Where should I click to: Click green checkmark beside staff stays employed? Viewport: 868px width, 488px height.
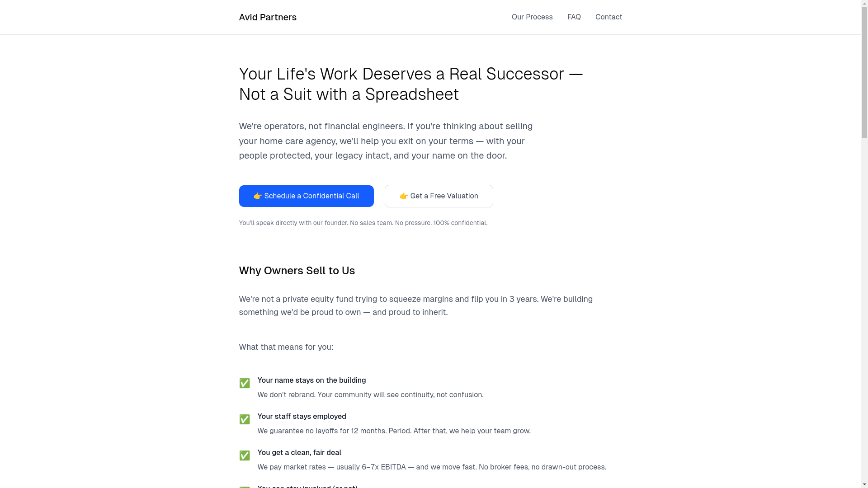tap(244, 419)
